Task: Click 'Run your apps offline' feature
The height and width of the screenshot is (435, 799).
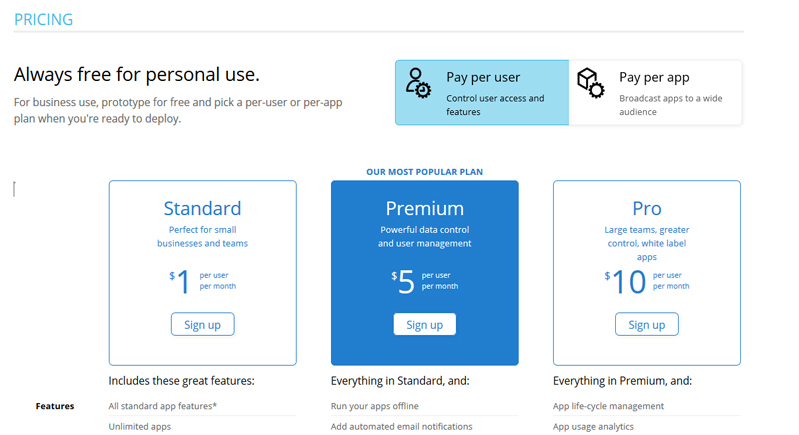Action: tap(374, 406)
